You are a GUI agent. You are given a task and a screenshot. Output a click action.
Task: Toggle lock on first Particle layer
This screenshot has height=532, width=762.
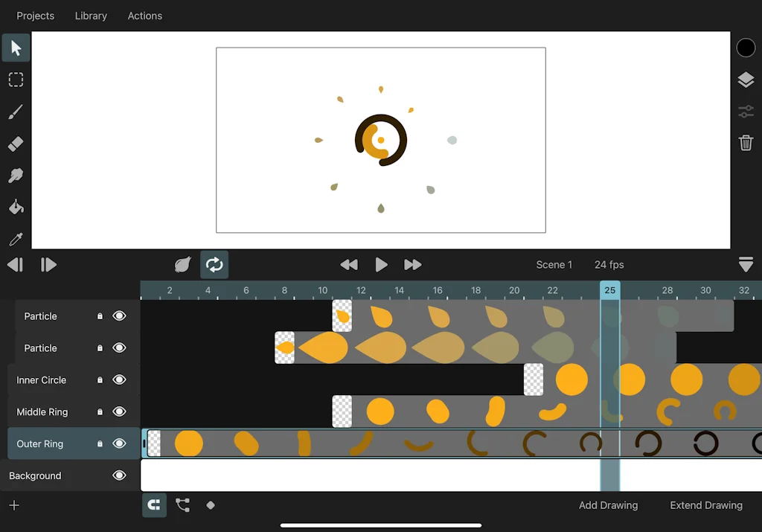pyautogui.click(x=100, y=316)
